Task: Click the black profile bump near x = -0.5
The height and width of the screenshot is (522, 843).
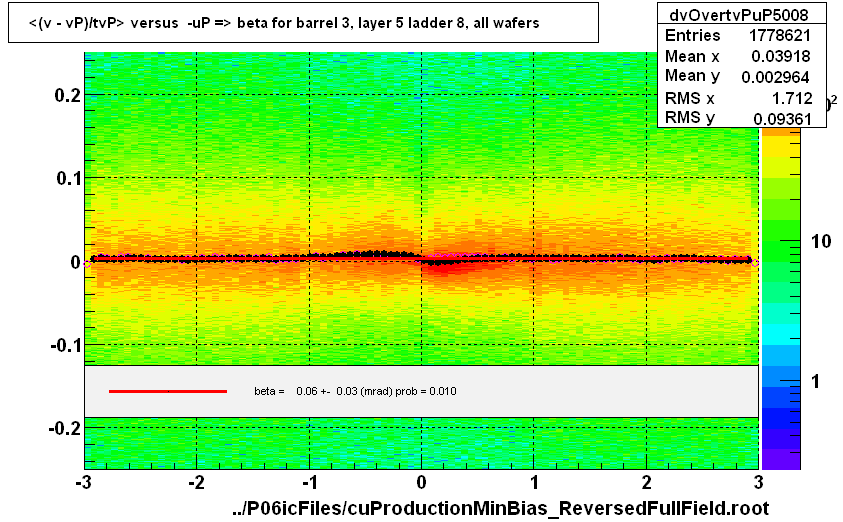Action: point(374,254)
